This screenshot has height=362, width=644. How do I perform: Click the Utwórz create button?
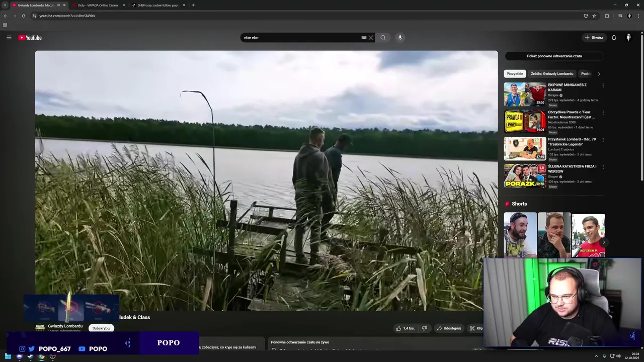coord(594,38)
